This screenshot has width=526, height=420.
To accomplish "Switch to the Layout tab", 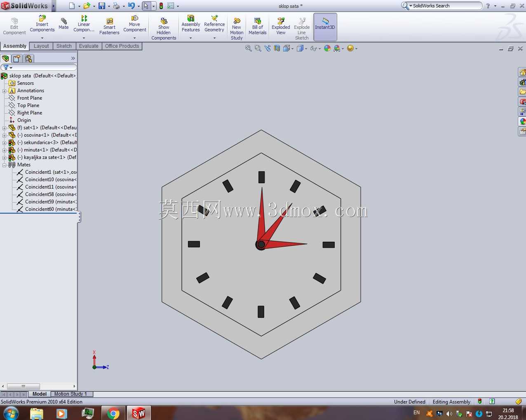I will coord(41,46).
